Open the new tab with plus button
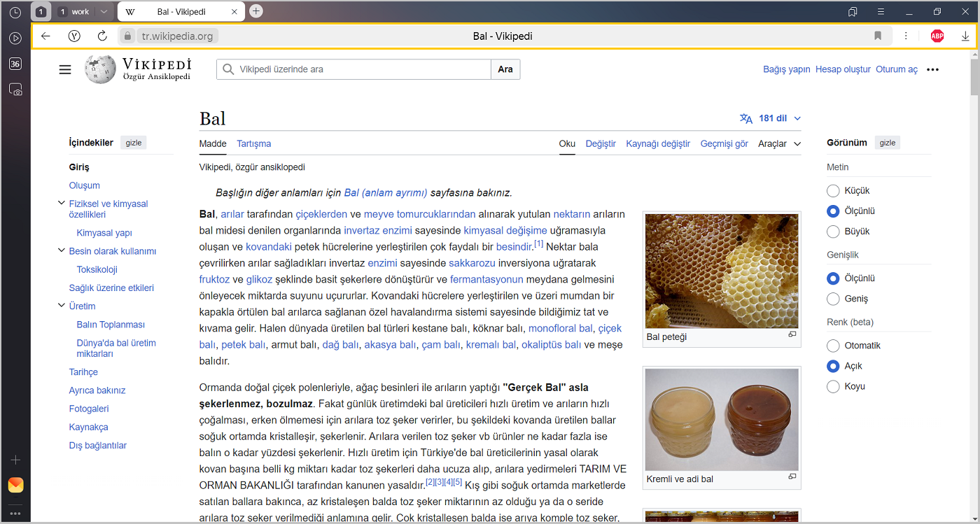 tap(256, 11)
